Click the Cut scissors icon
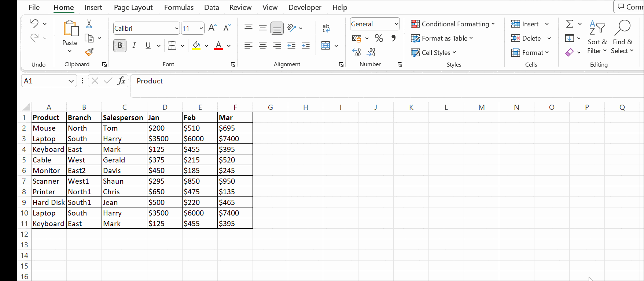The height and width of the screenshot is (281, 644). (x=89, y=24)
